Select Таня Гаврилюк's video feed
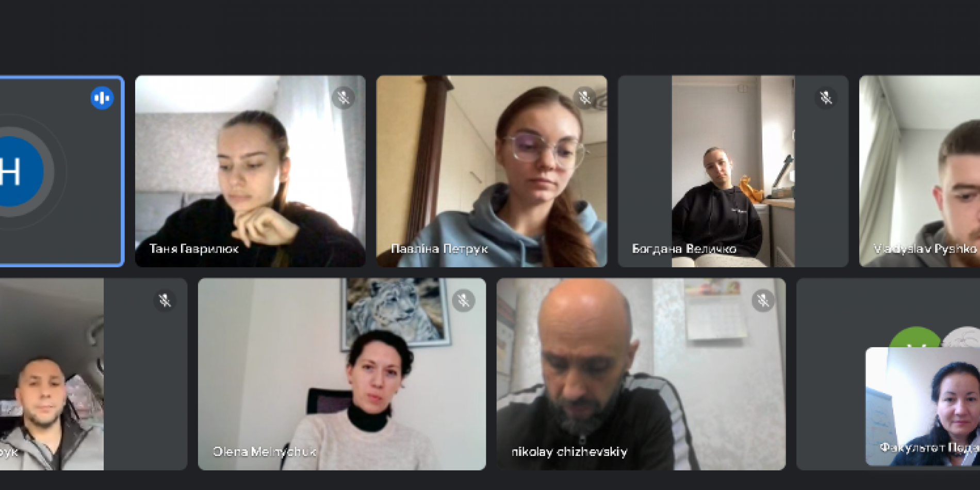Screen dimensions: 980x490 [250, 171]
